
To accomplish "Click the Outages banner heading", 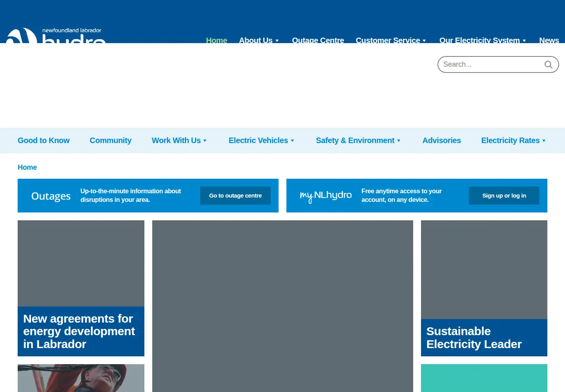I will (51, 196).
